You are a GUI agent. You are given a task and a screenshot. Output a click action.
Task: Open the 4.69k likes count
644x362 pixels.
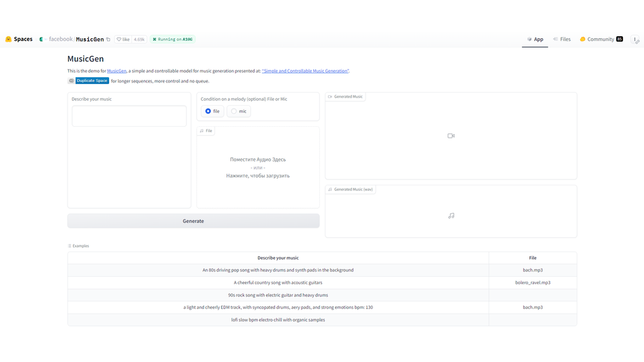click(139, 40)
